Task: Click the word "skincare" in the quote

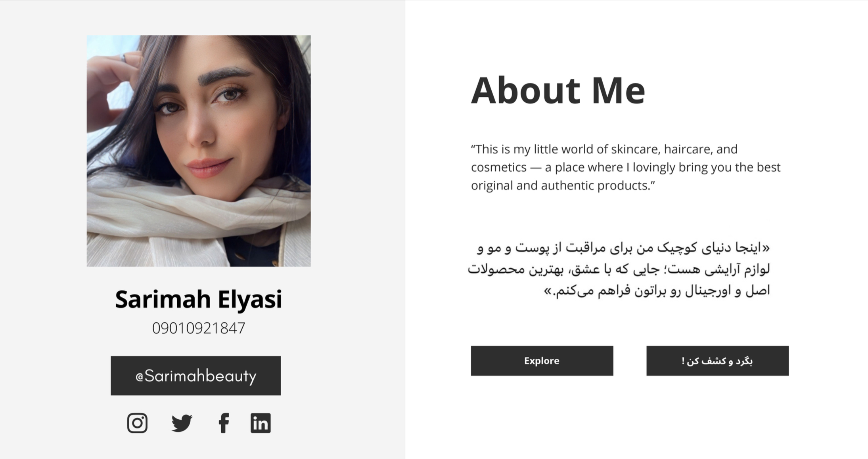Action: click(635, 149)
